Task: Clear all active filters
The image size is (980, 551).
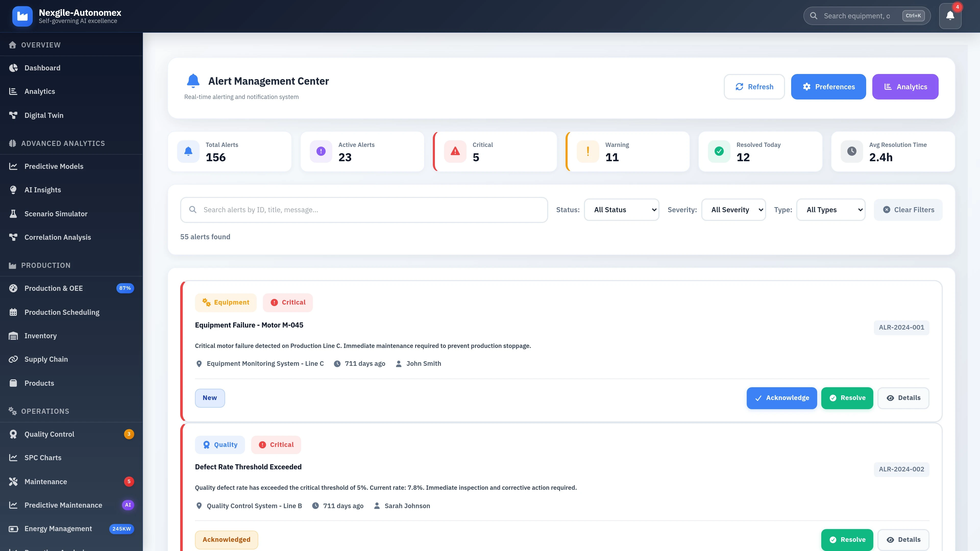Action: [908, 209]
